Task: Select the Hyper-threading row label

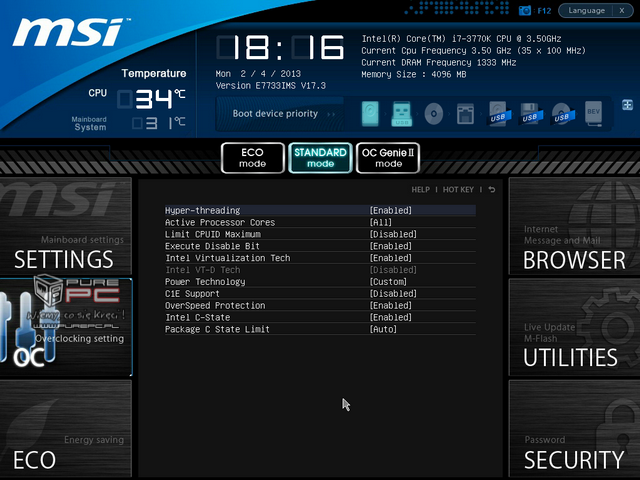Action: tap(202, 211)
